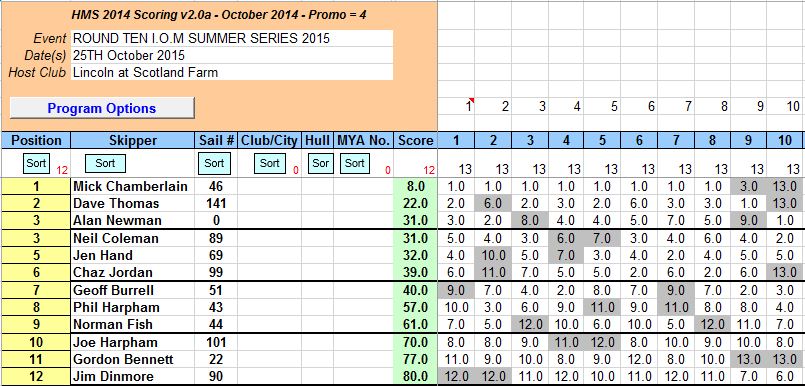
Task: Click Gordon Bennett's race 9 result 13.0
Action: (749, 359)
